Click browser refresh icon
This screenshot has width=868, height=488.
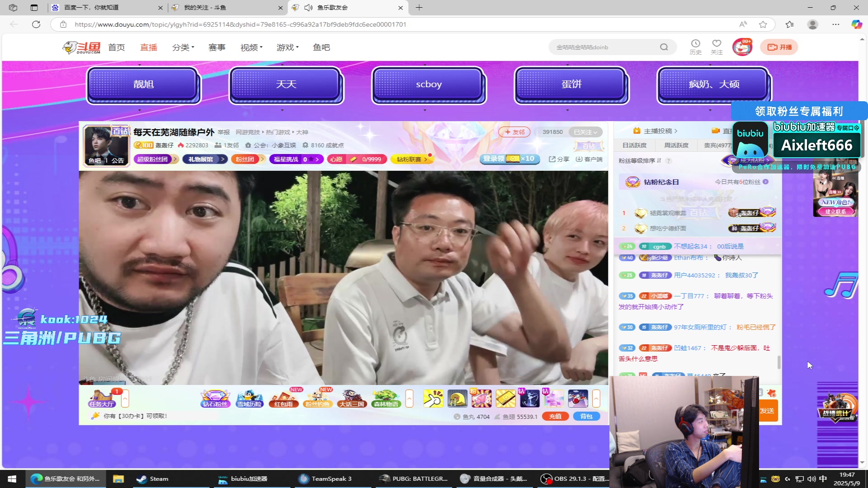point(36,24)
